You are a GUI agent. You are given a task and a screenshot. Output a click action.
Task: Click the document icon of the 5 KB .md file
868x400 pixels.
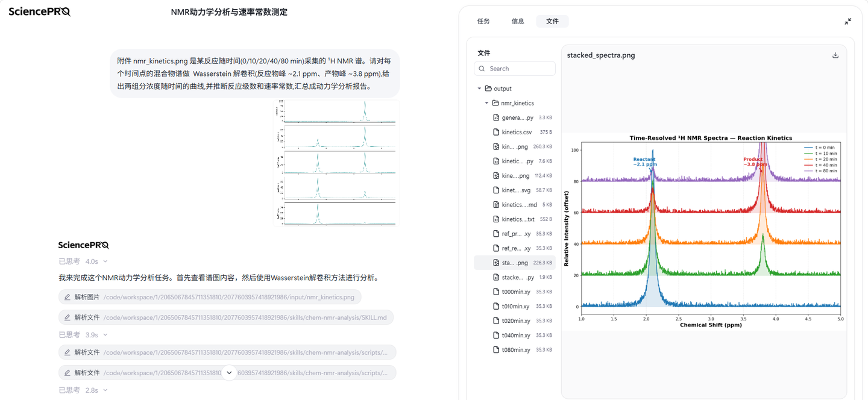tap(496, 205)
